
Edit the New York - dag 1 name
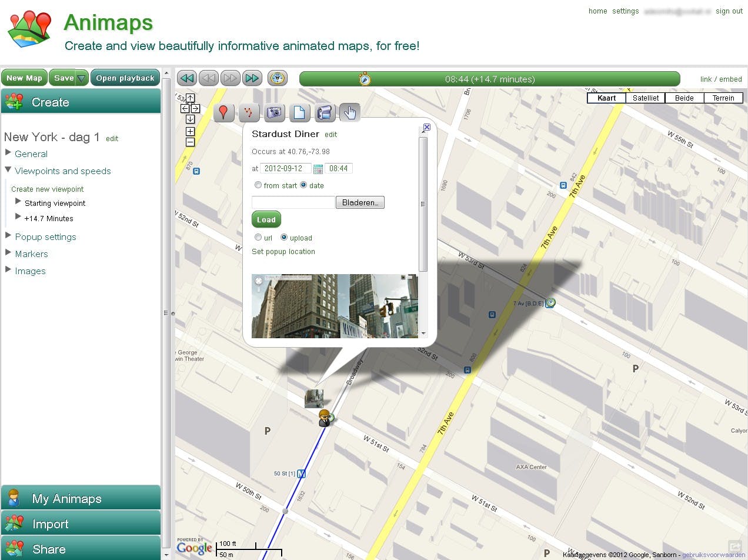[x=112, y=138]
